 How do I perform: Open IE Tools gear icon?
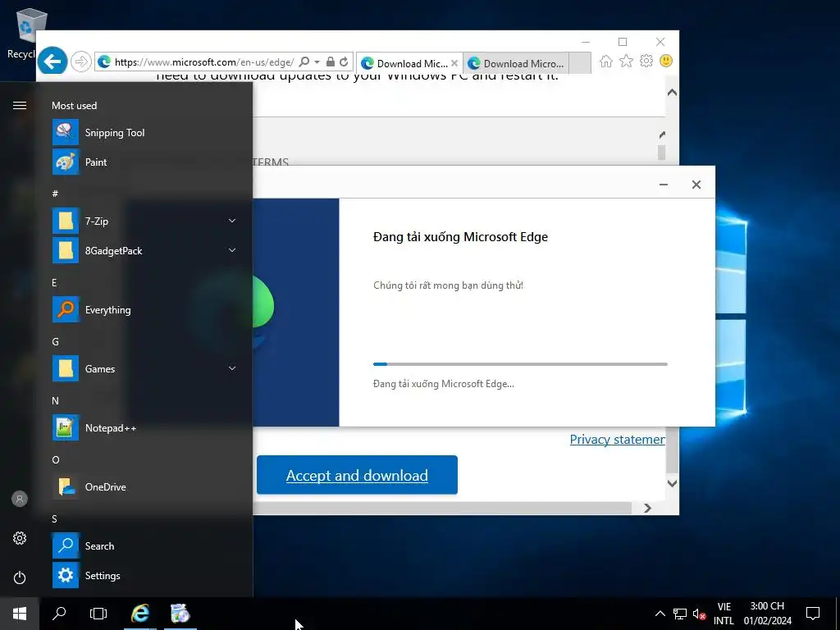646,61
